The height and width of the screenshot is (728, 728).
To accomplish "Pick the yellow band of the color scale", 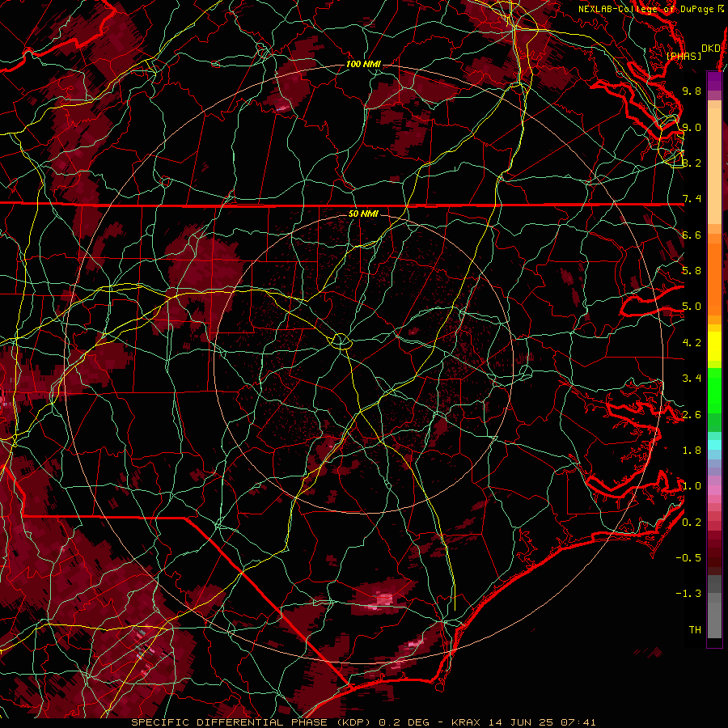I will tap(714, 346).
